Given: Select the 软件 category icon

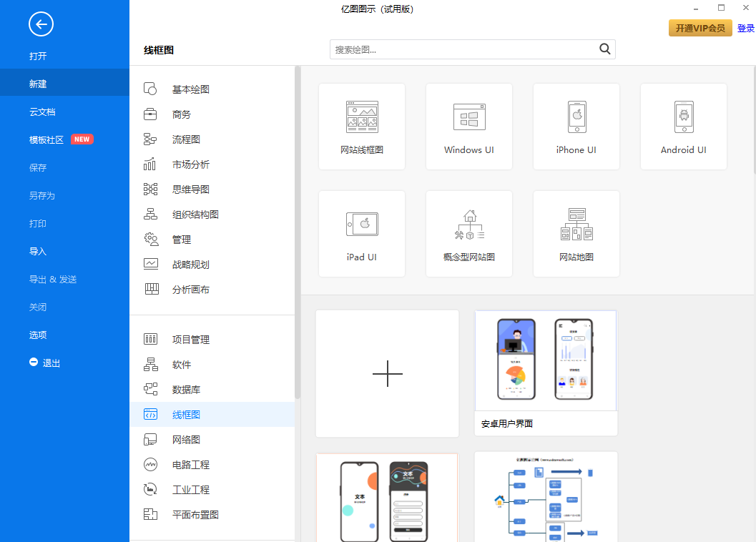Looking at the screenshot, I should (150, 365).
